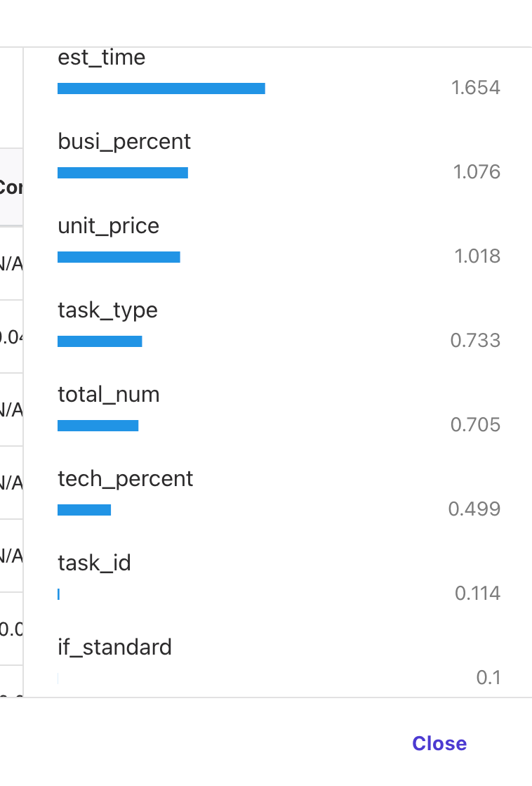This screenshot has height=786, width=532.
Task: Click the total_num feature label
Action: pyautogui.click(x=109, y=394)
